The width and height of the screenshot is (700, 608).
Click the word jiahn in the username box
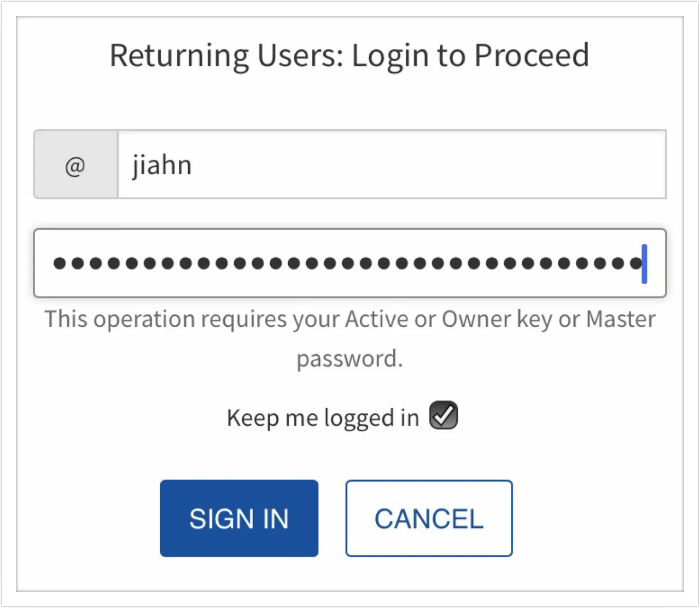click(161, 165)
